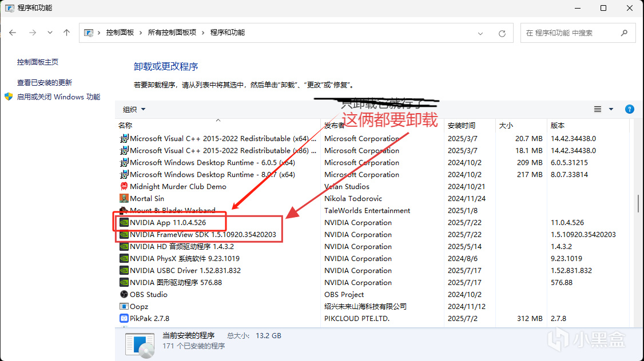The height and width of the screenshot is (361, 644).
Task: Go up one level arrow
Action: 66,33
